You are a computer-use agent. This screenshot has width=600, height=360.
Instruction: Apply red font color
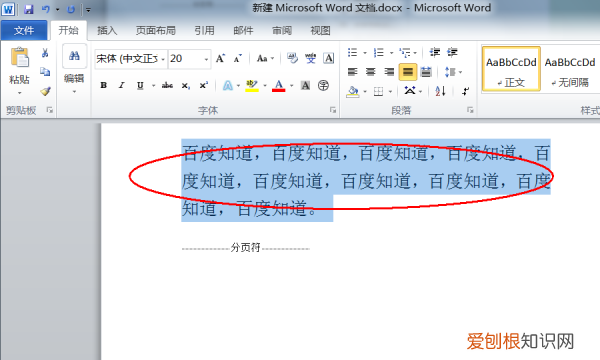(x=279, y=85)
